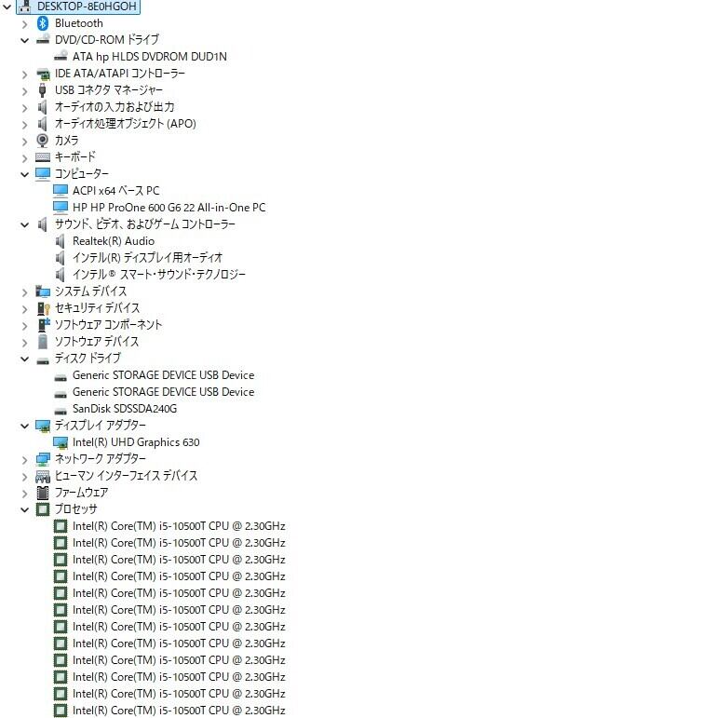Image resolution: width=728 pixels, height=718 pixels.
Task: Select the ソフトウェア コンポーネント label
Action: click(x=108, y=325)
